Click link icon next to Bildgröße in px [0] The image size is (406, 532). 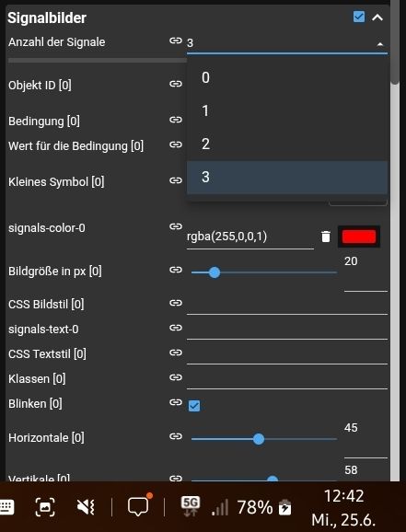coord(176,270)
